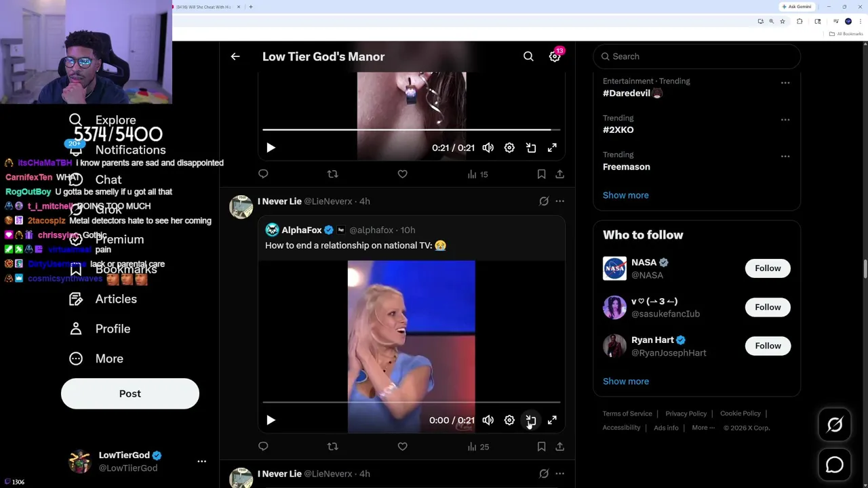This screenshot has width=868, height=488.
Task: Open the Grok floating button
Action: 835,425
